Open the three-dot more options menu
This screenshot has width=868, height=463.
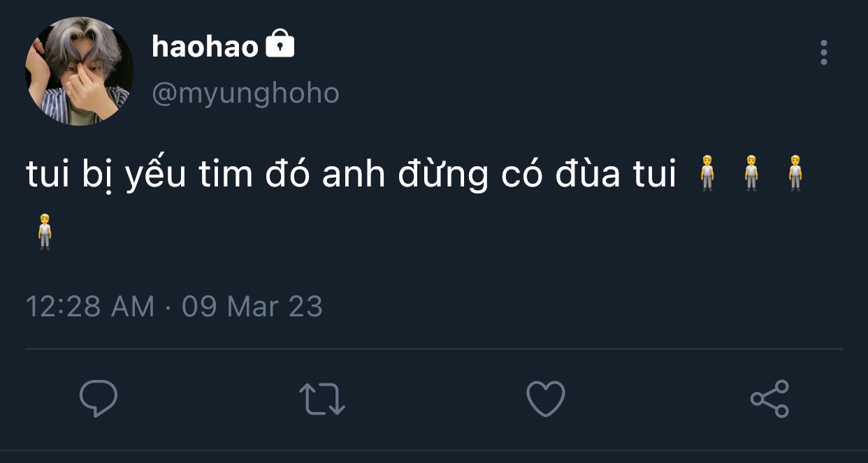824,52
